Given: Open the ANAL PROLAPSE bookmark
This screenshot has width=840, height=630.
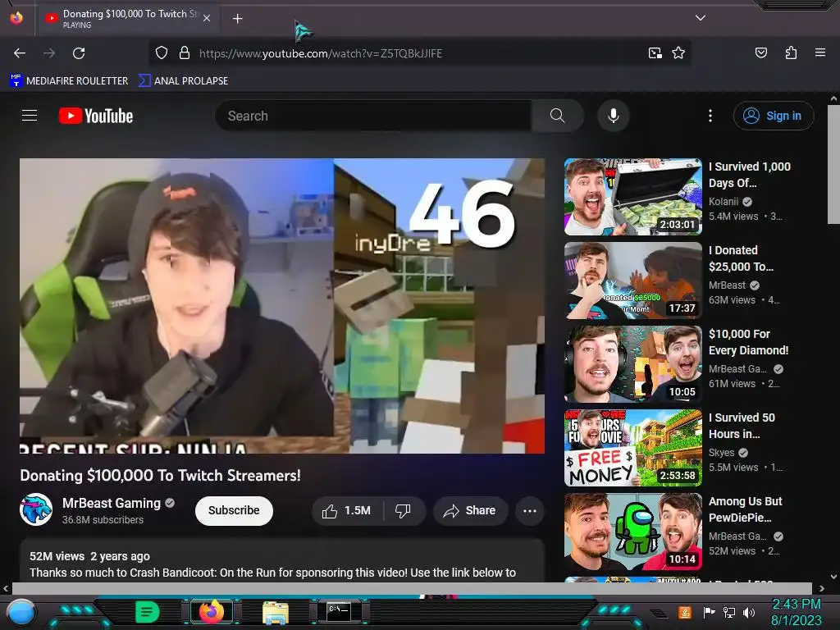Looking at the screenshot, I should coord(183,81).
